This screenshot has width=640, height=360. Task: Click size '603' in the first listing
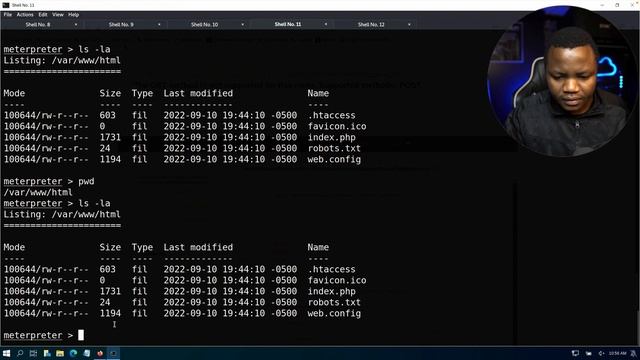(107, 116)
